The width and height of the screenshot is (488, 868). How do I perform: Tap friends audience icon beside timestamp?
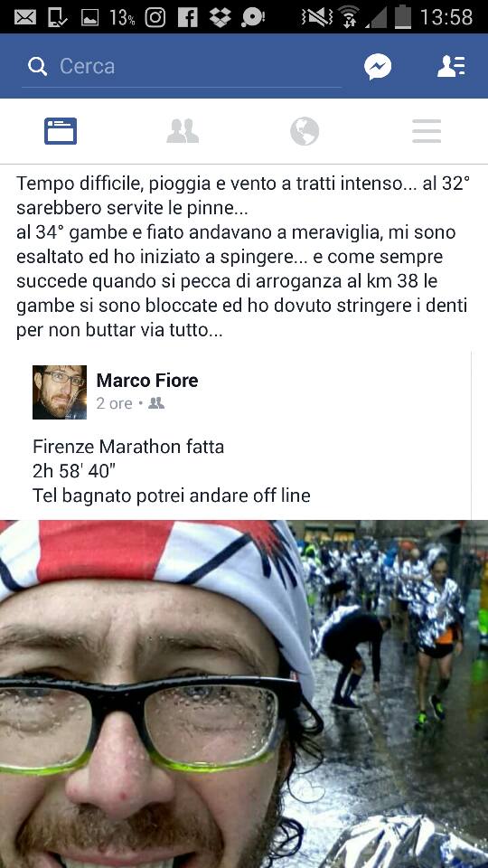click(156, 403)
